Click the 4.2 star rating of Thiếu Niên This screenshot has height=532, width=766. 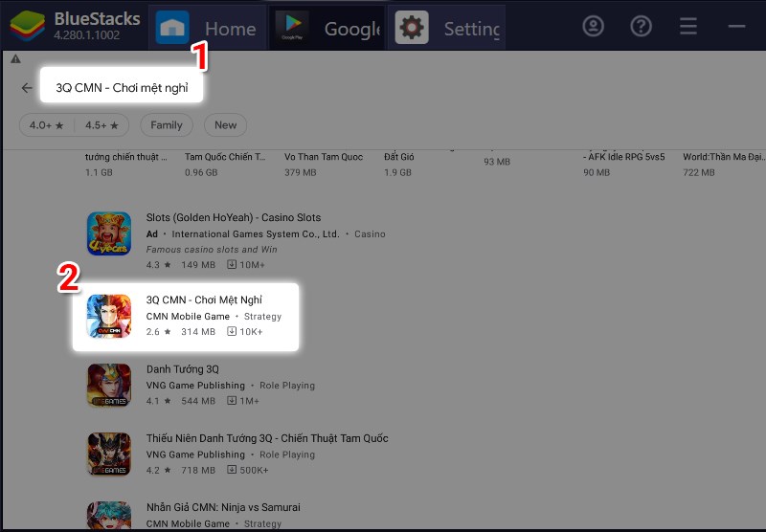pyautogui.click(x=158, y=470)
